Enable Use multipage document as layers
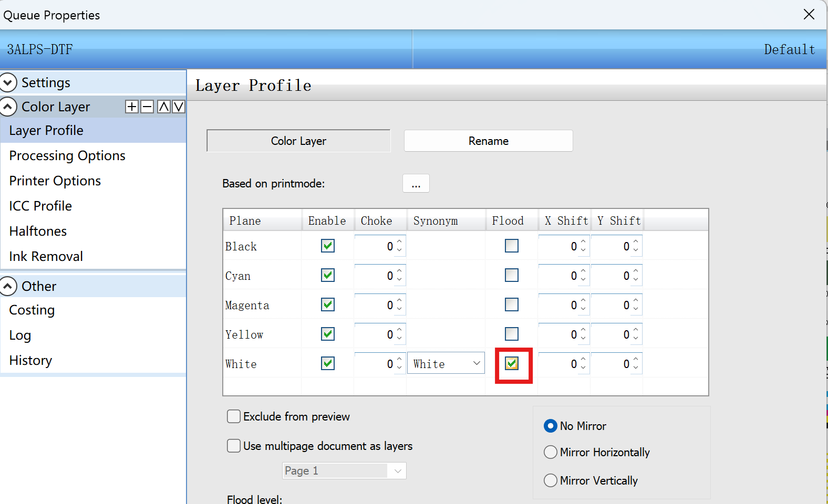This screenshot has height=504, width=828. (x=234, y=446)
